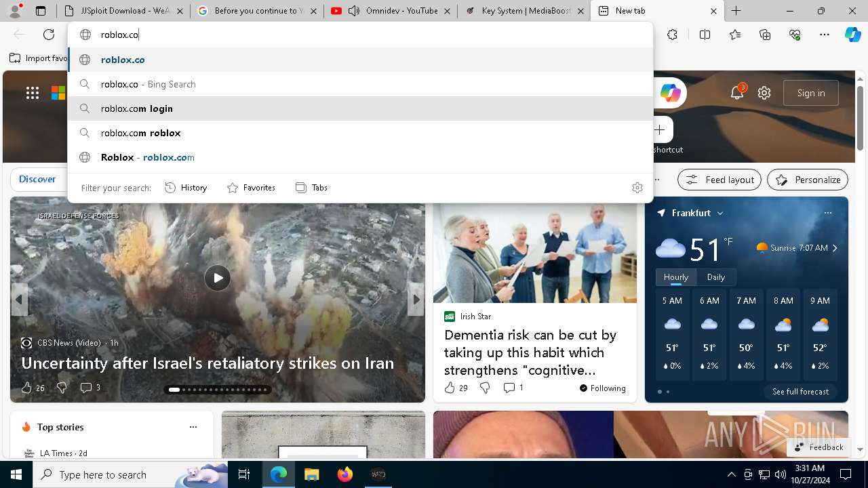The image size is (868, 488).
Task: Open new tab page settings gear
Action: pyautogui.click(x=764, y=93)
